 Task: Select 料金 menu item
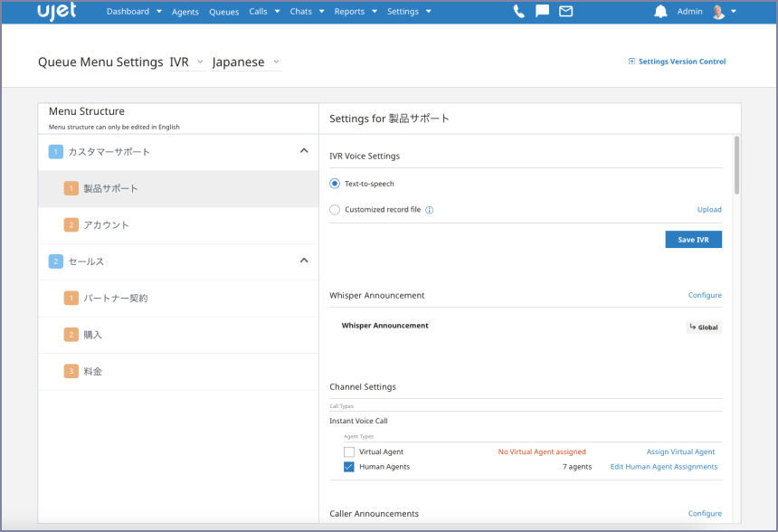(x=178, y=372)
